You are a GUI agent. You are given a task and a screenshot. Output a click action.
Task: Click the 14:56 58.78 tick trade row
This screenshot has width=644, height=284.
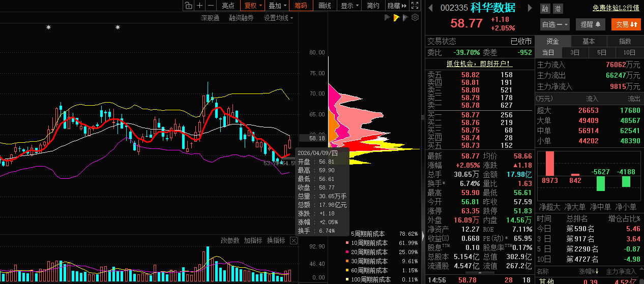point(479,280)
